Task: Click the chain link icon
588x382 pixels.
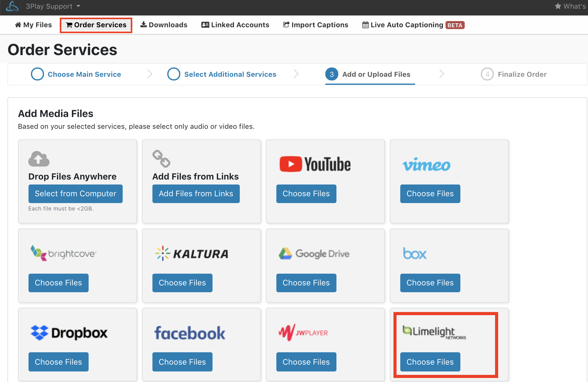Action: 161,158
